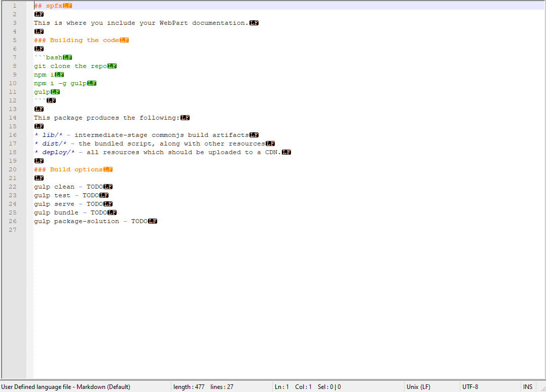Click the lone 'gulp' line 11

coord(42,92)
